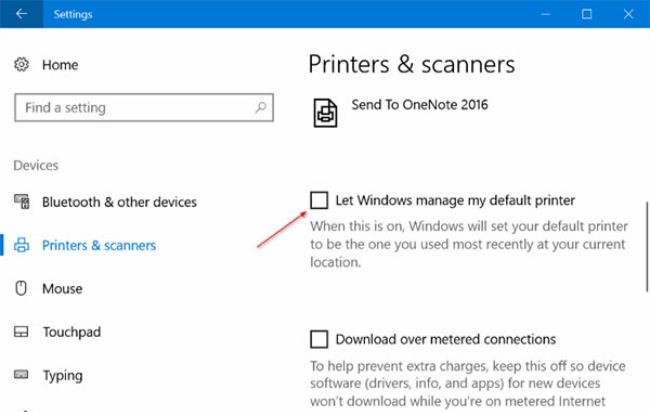Viewport: 650px width, 412px height.
Task: Select the Send To OneNote 2016 printer icon
Action: click(x=325, y=111)
